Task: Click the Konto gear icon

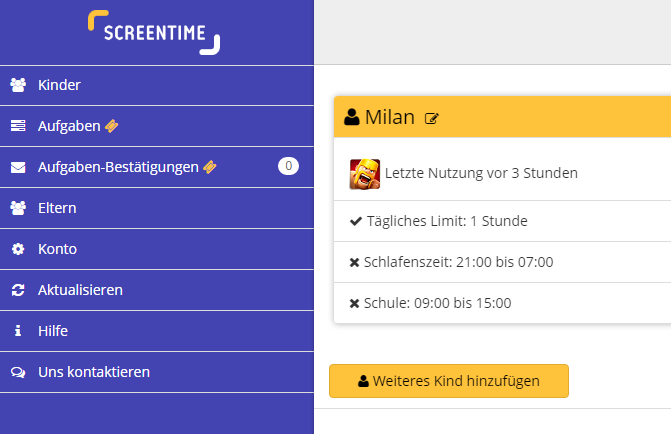Action: pos(18,249)
